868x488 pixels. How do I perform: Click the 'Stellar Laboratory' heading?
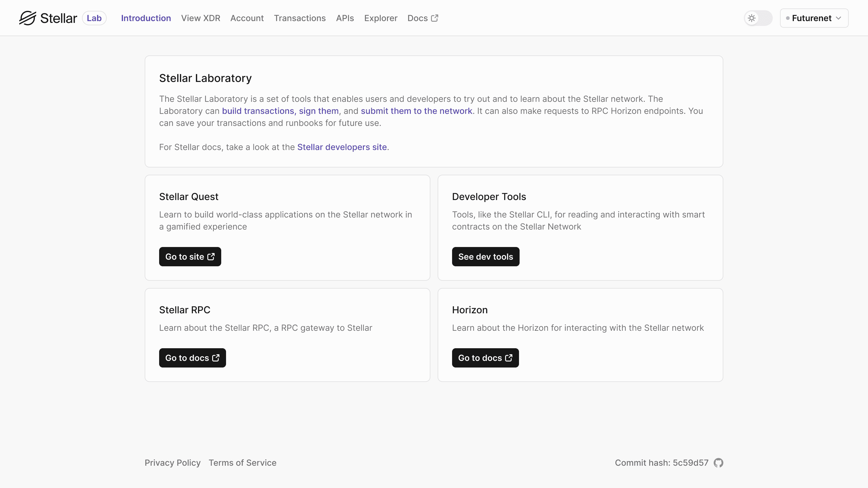point(206,78)
